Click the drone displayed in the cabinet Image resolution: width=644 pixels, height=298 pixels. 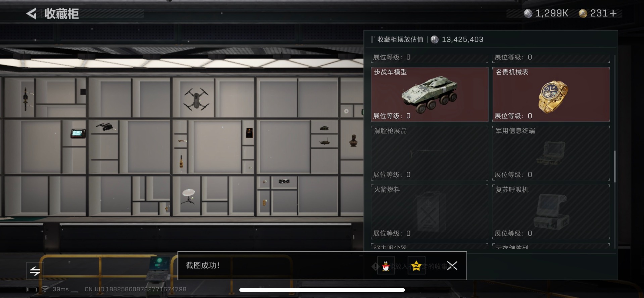[x=196, y=99]
